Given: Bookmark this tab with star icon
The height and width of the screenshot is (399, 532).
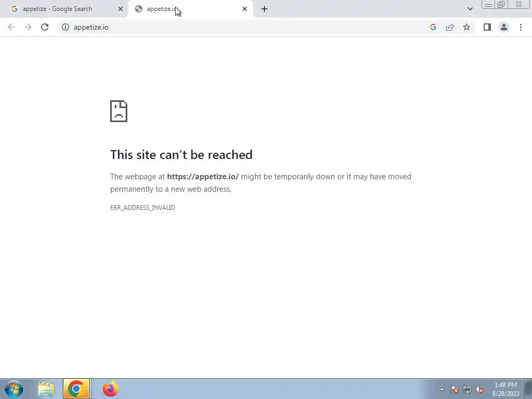Looking at the screenshot, I should pyautogui.click(x=467, y=27).
